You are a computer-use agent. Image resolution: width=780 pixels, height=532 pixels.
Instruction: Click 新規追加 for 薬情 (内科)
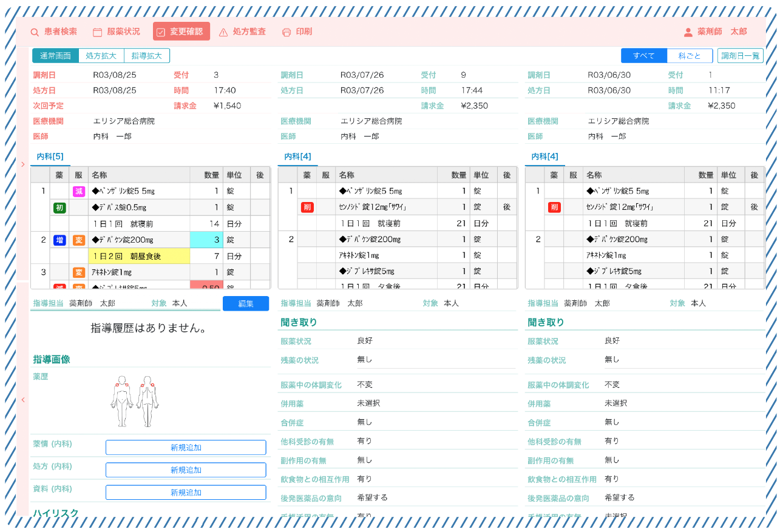pos(186,448)
